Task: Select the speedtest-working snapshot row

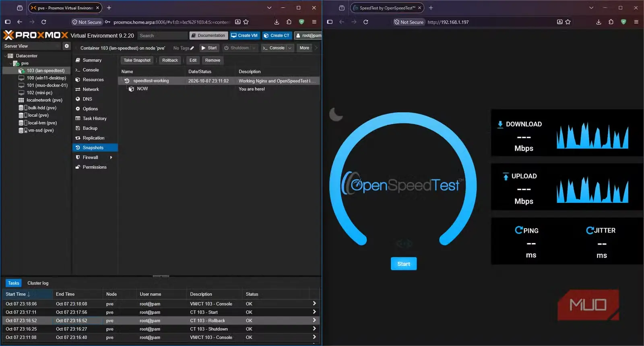Action: 219,81
